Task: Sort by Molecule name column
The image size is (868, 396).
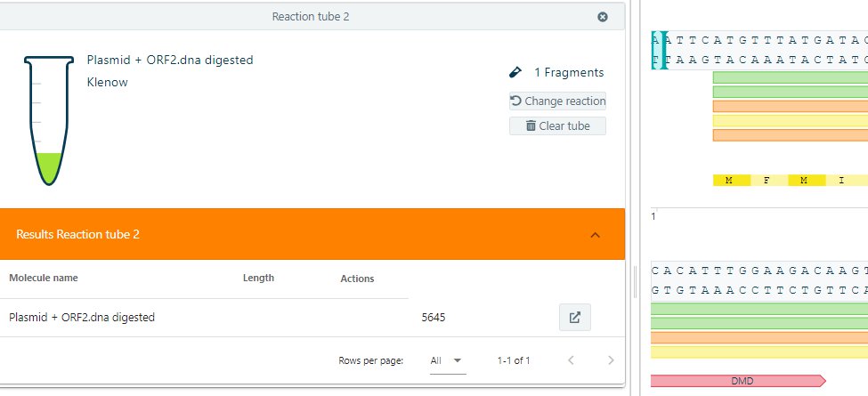Action: 44,278
